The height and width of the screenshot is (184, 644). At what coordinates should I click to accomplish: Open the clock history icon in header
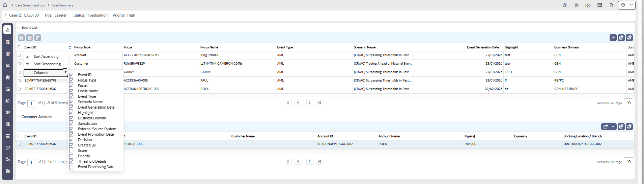[x=588, y=5]
